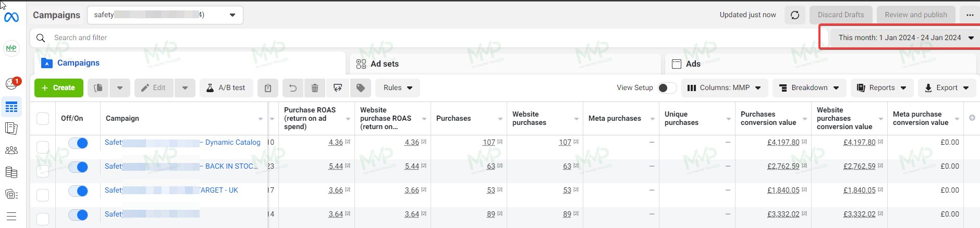
Task: Check the Dynamic Catalog campaign checkbox
Action: click(x=43, y=147)
